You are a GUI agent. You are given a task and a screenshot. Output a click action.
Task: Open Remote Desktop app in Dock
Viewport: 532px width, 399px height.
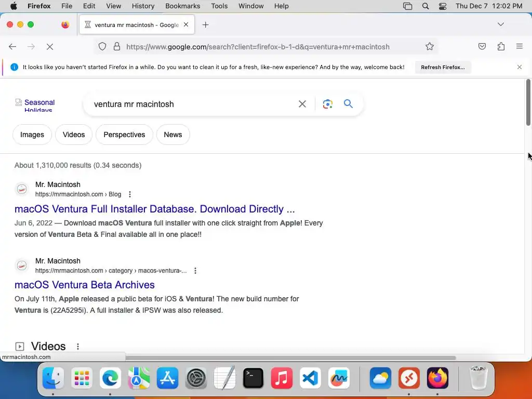coord(409,378)
